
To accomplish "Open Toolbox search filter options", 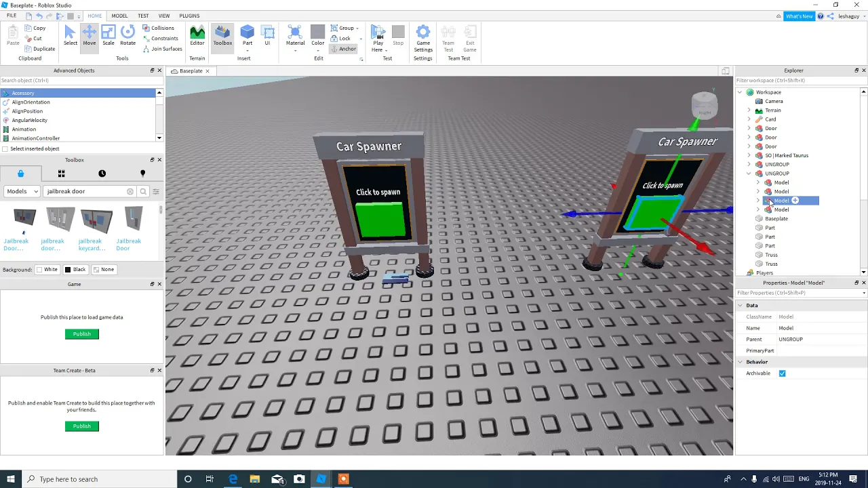I will pyautogui.click(x=156, y=192).
